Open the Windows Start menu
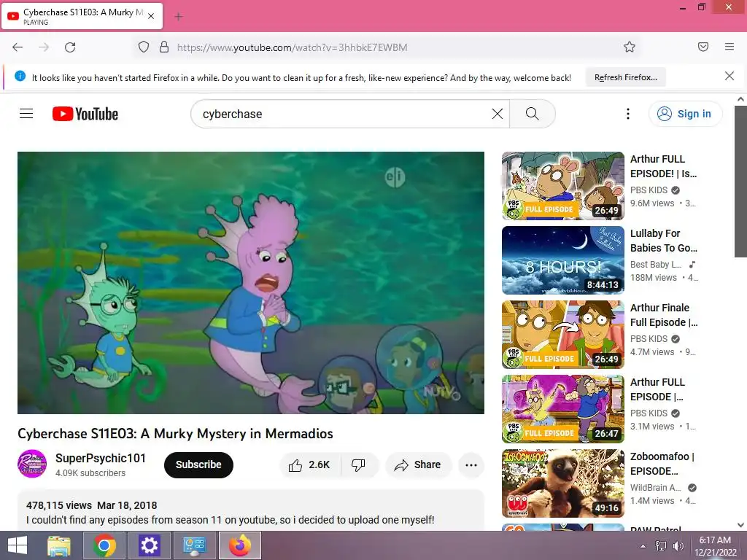This screenshot has height=560, width=747. [18, 545]
